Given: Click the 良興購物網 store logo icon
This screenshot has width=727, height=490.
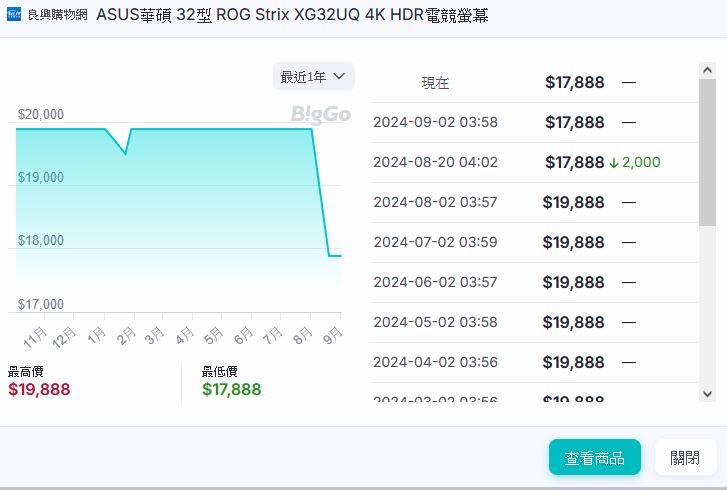Looking at the screenshot, I should click(14, 14).
